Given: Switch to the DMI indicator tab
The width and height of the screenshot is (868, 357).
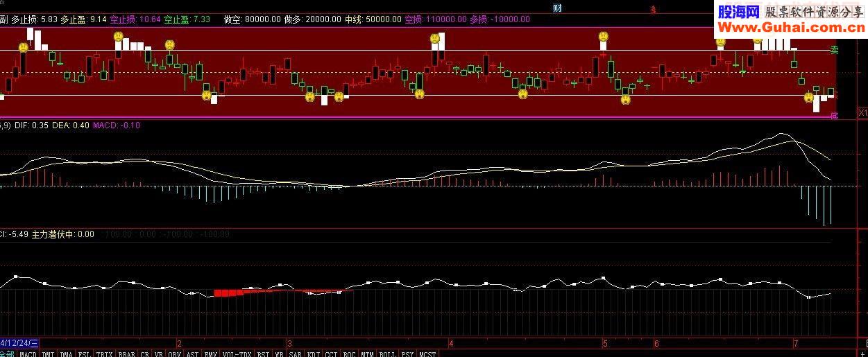Looking at the screenshot, I should coord(48,354).
